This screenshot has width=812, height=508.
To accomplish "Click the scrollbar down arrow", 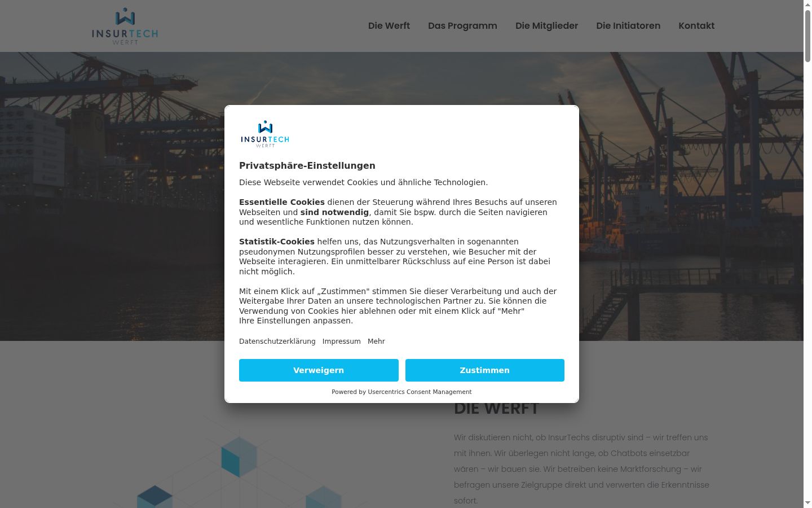I will (x=807, y=503).
